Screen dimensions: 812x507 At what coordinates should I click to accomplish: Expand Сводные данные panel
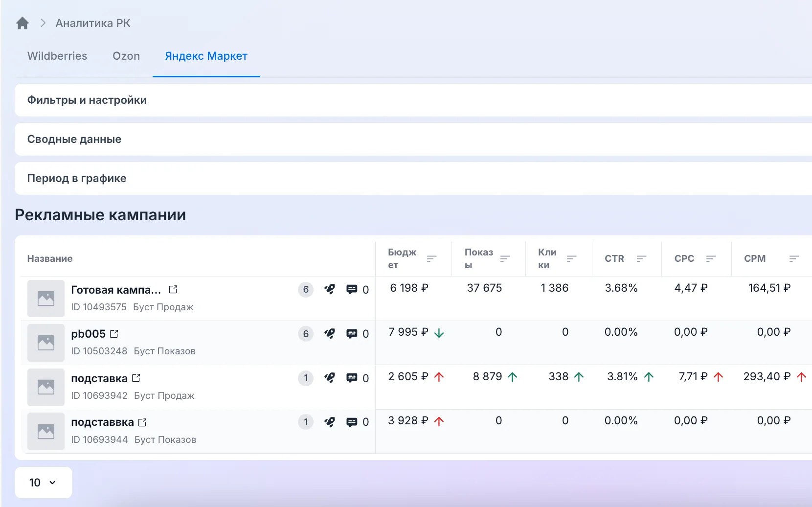(x=413, y=139)
